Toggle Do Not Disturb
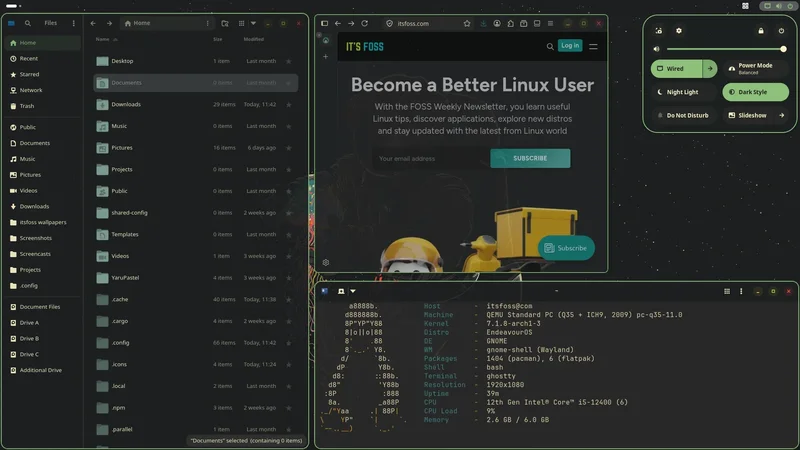The image size is (800, 450). coord(684,115)
